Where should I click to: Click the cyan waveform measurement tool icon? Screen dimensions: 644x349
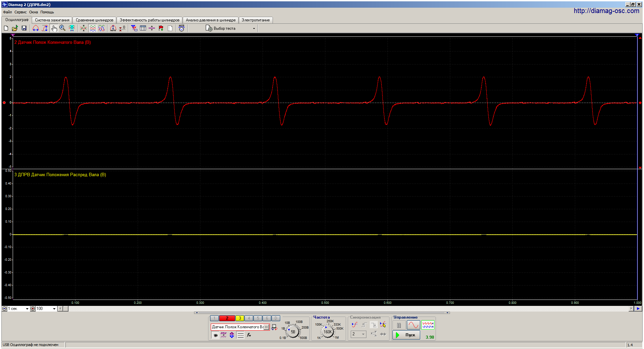pos(72,28)
